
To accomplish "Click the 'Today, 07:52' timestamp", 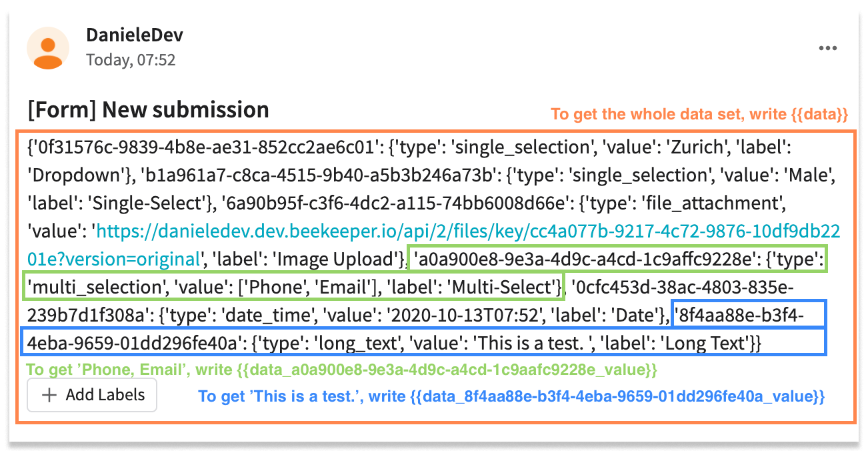I will click(x=131, y=60).
